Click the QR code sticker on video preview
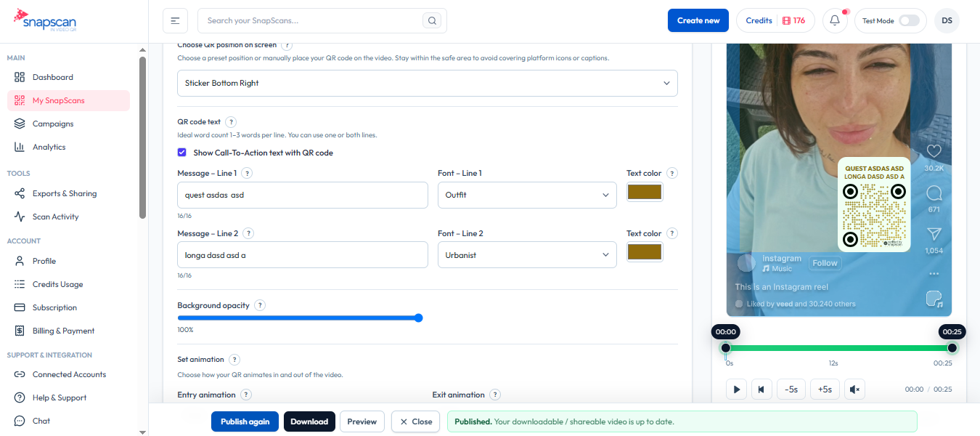The image size is (980, 436). coord(874,204)
